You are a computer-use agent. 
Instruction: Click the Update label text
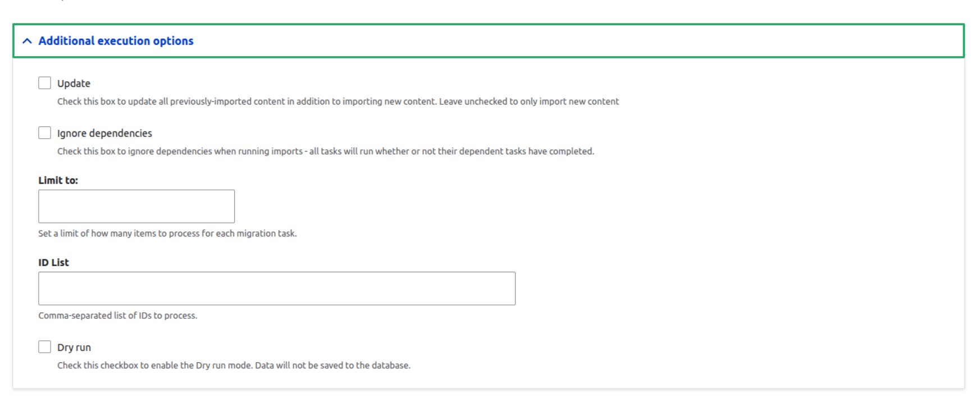74,84
